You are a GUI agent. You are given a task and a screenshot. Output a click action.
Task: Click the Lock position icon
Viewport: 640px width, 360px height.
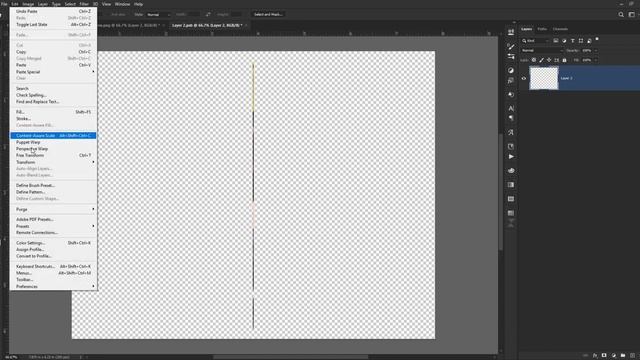coord(549,60)
